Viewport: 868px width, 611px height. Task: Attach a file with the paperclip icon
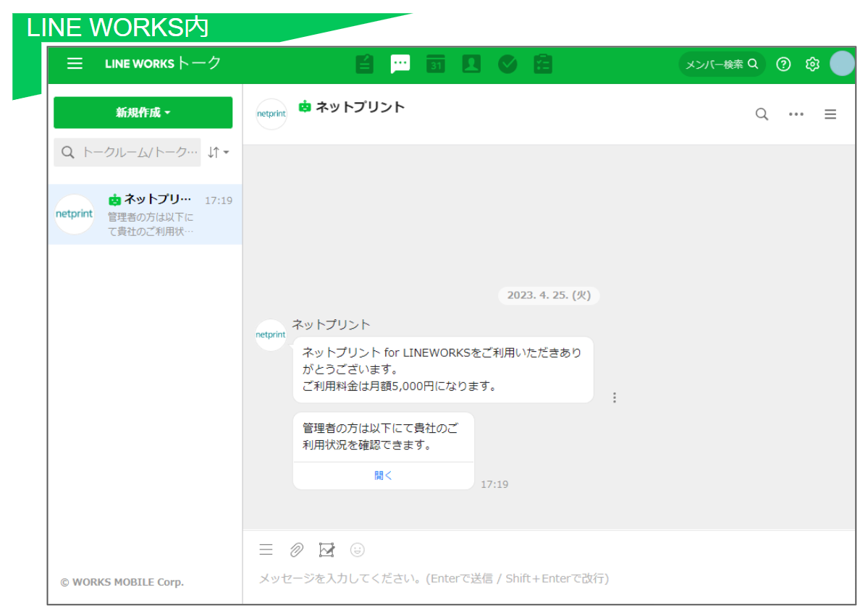coord(296,549)
